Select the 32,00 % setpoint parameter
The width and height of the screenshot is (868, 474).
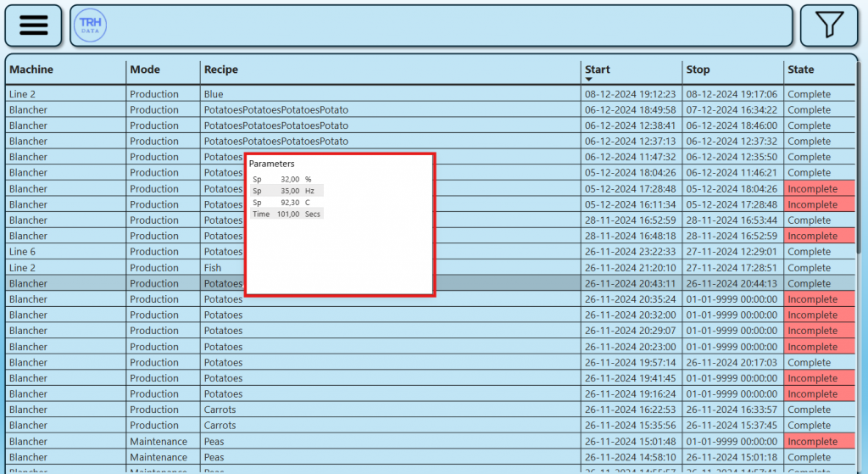pyautogui.click(x=287, y=180)
